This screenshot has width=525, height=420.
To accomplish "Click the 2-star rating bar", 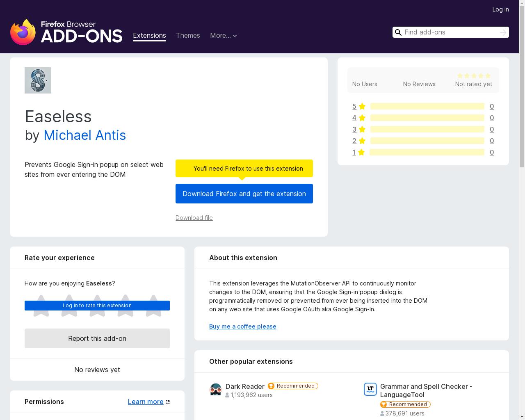I will click(427, 141).
